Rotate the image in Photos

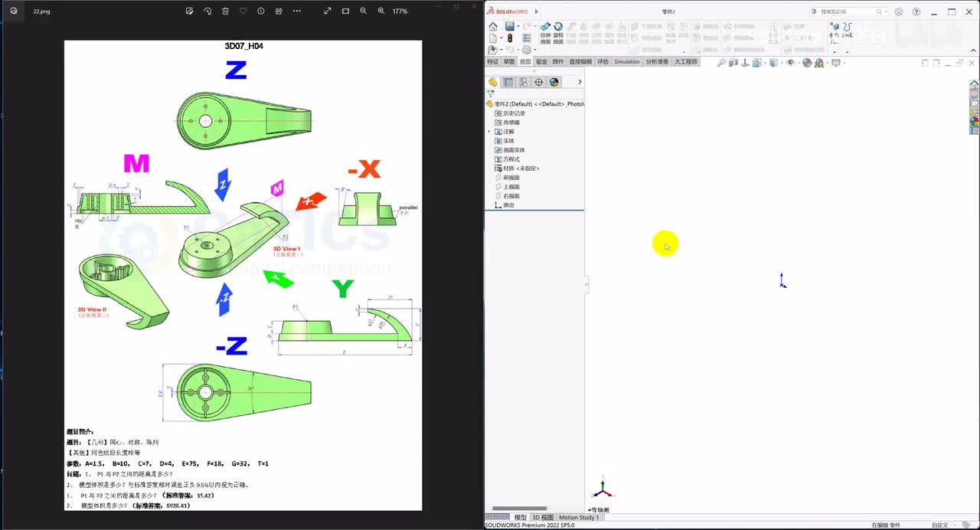point(207,11)
